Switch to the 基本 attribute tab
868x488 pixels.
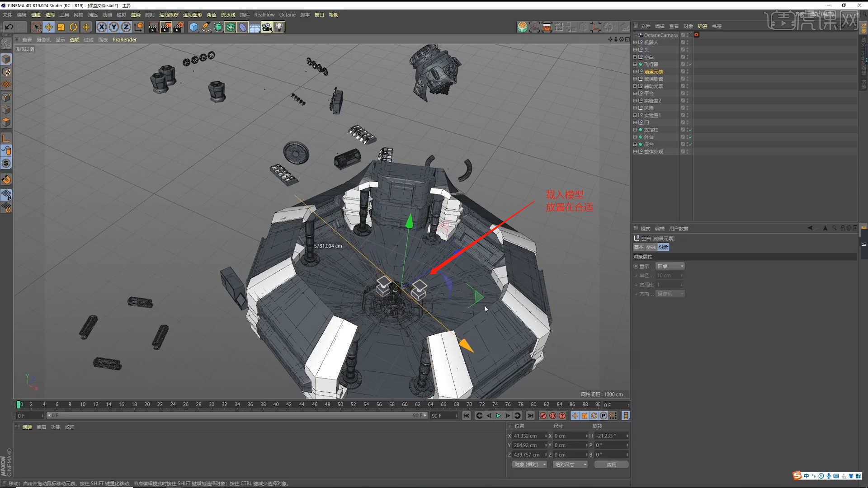coord(638,247)
